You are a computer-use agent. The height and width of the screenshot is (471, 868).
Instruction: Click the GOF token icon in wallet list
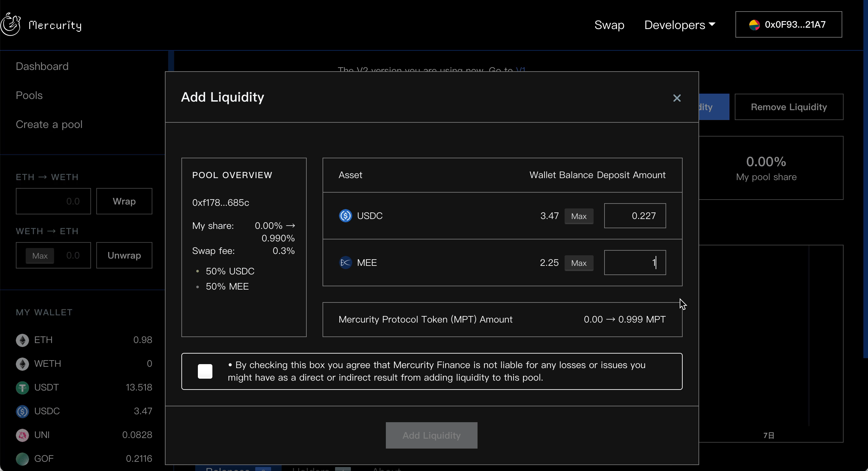(x=22, y=458)
